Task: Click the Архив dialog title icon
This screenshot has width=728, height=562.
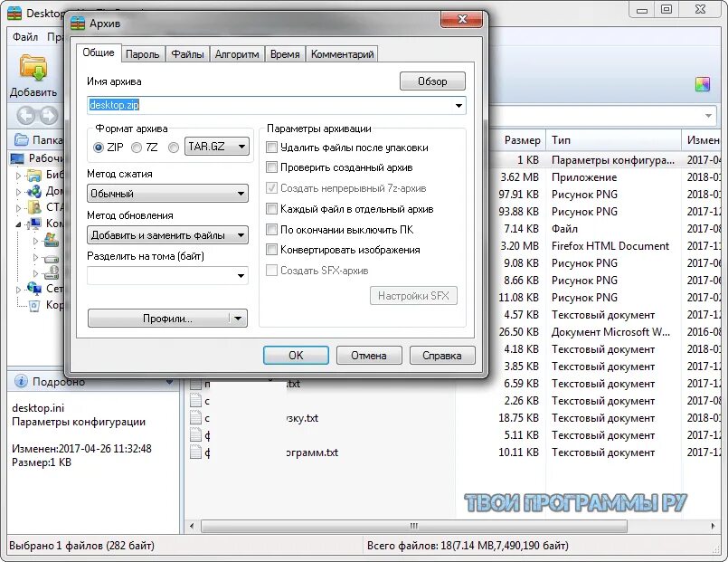Action: (x=78, y=24)
